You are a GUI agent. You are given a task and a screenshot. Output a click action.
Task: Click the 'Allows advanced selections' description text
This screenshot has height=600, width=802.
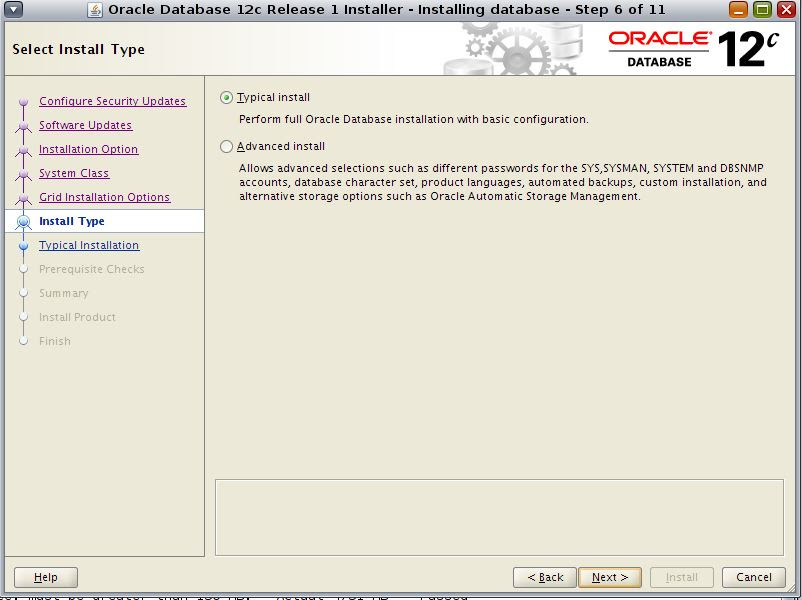point(503,182)
